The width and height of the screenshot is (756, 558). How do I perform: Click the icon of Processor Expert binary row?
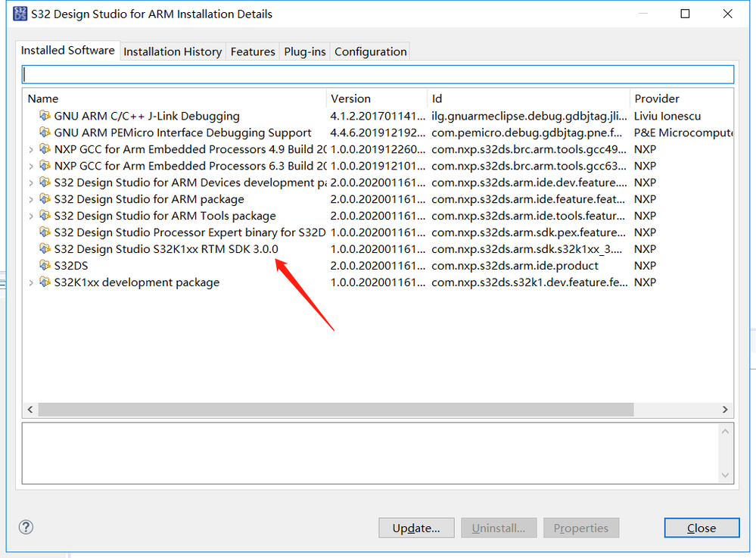[x=45, y=232]
